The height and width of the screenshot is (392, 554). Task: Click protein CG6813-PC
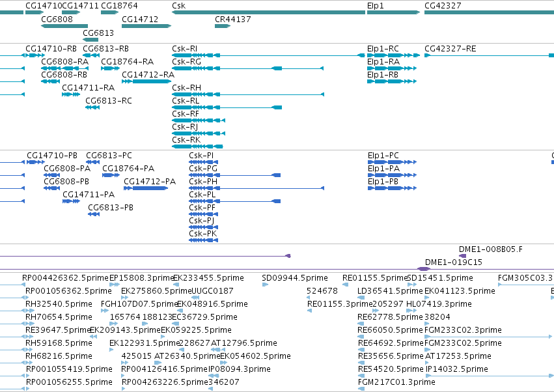92,162
